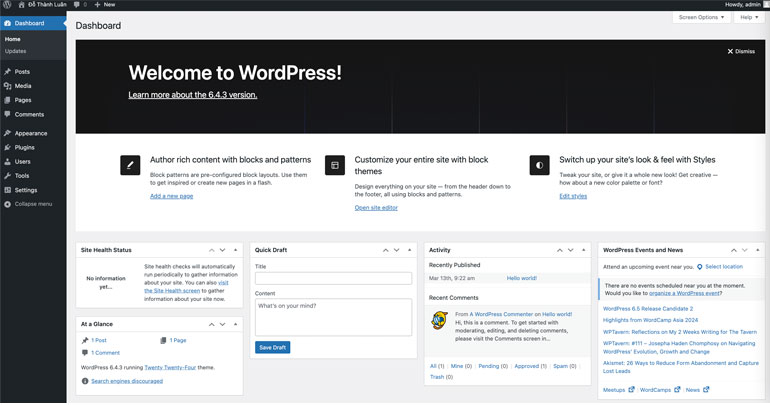This screenshot has height=405, width=770.
Task: Go to the Updates submenu
Action: [16, 51]
